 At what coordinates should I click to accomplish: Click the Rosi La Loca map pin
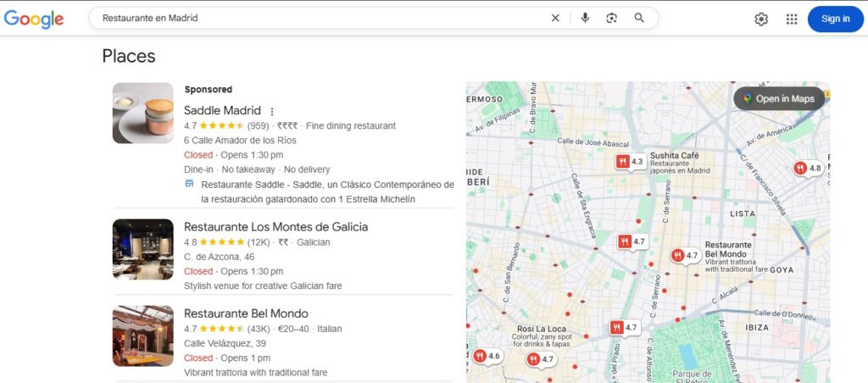click(x=624, y=328)
